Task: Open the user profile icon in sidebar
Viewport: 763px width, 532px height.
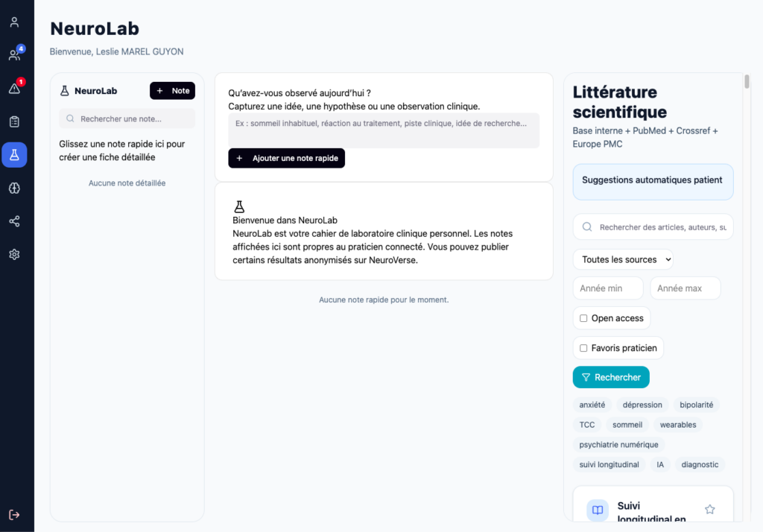Action: pyautogui.click(x=14, y=22)
